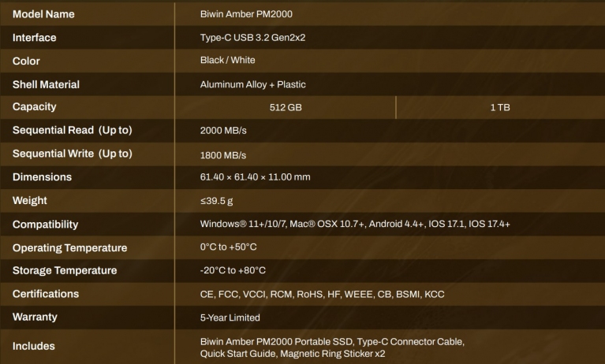Click the 'Warranty' row label

tap(35, 317)
